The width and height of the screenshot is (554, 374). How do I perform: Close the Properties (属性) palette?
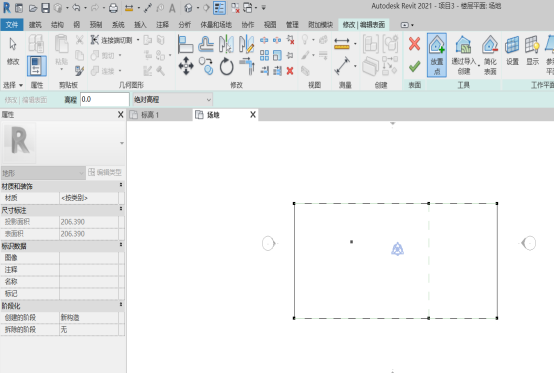(120, 114)
